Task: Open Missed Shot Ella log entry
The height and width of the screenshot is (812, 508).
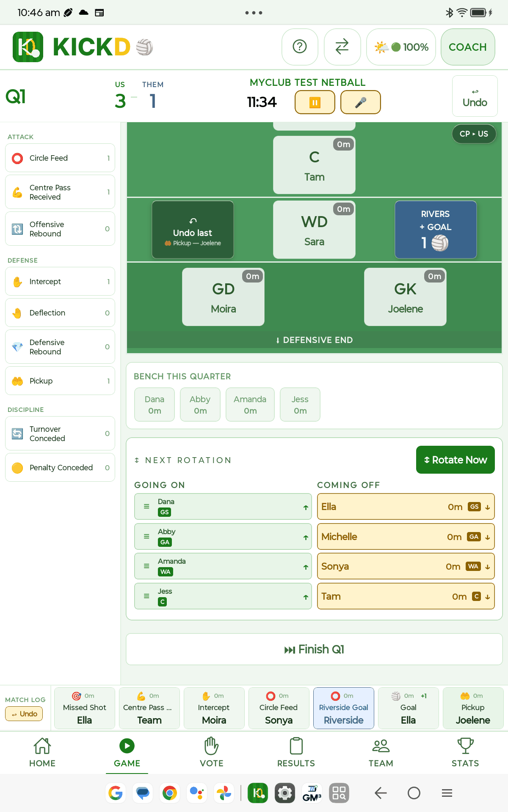Action: tap(85, 708)
